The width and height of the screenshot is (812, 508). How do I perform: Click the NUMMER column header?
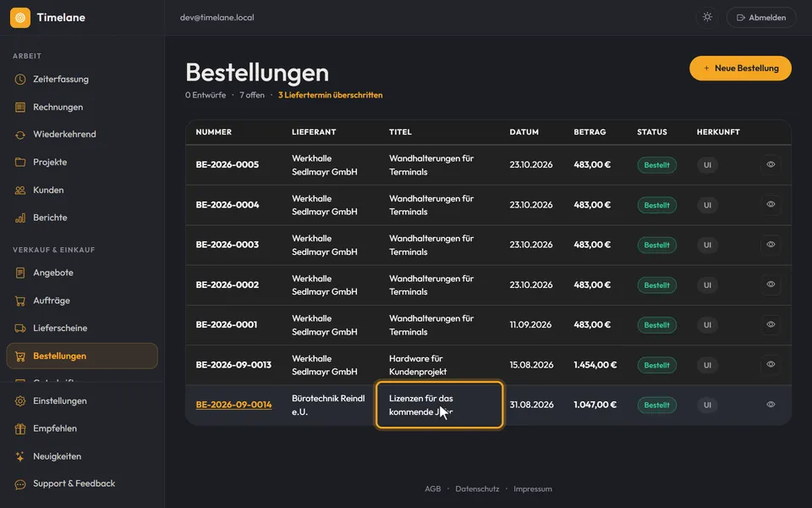[x=213, y=132]
